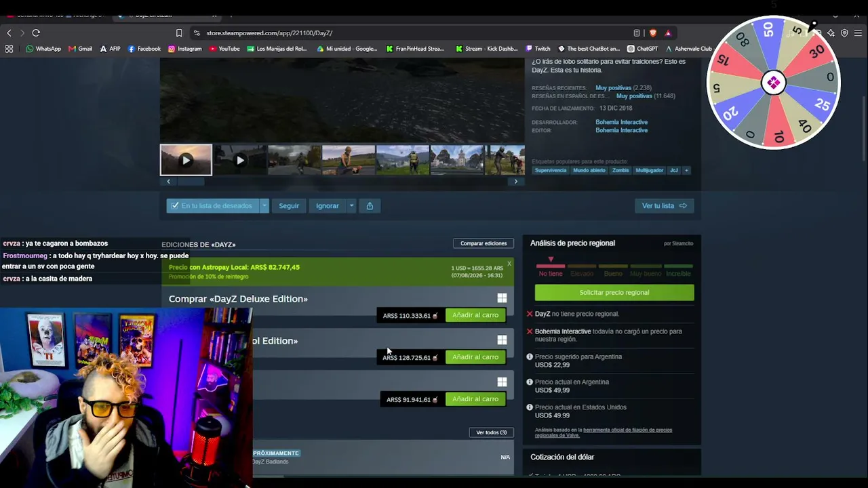Viewport: 868px width, 488px height.
Task: Open the ChatGPT bookmark
Action: pos(643,49)
